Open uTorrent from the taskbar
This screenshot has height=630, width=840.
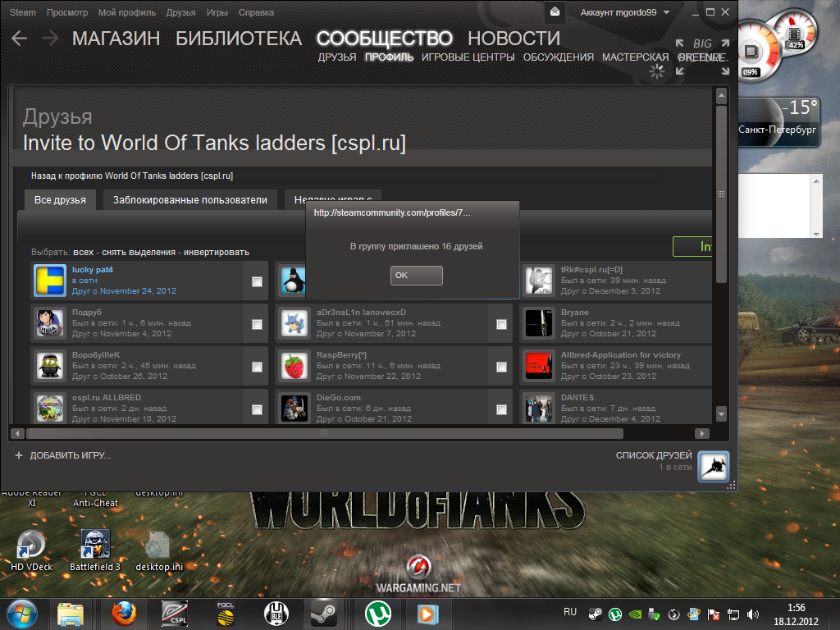(x=377, y=613)
